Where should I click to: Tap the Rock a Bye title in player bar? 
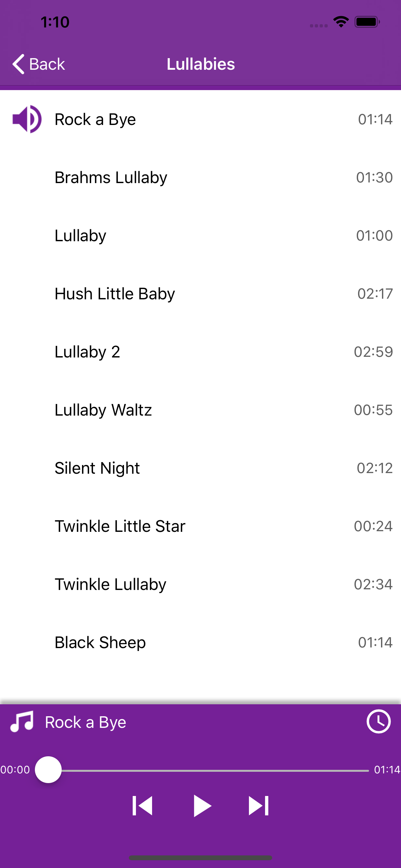(x=86, y=722)
